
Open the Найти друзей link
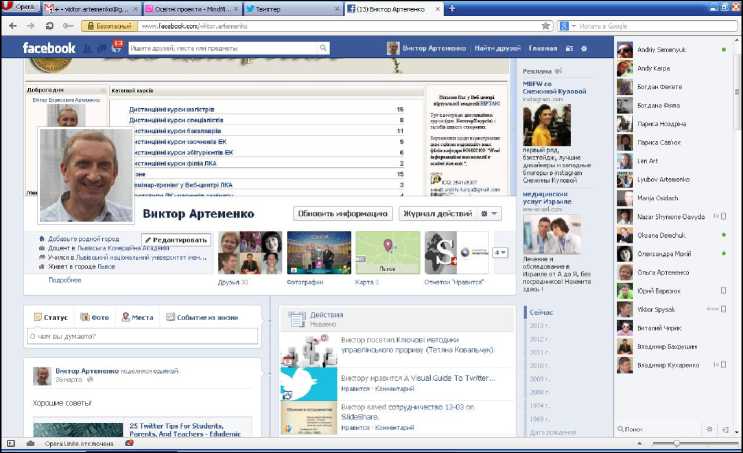tap(497, 48)
